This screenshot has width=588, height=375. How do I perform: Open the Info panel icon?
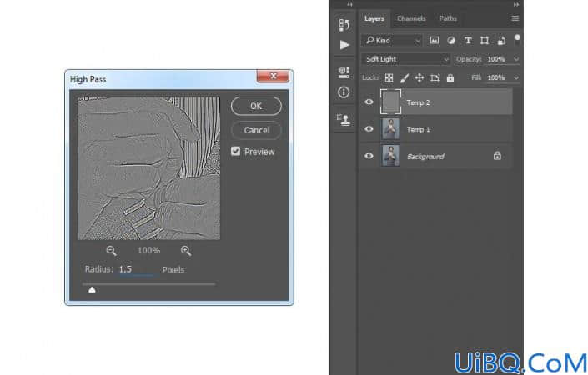[x=344, y=92]
